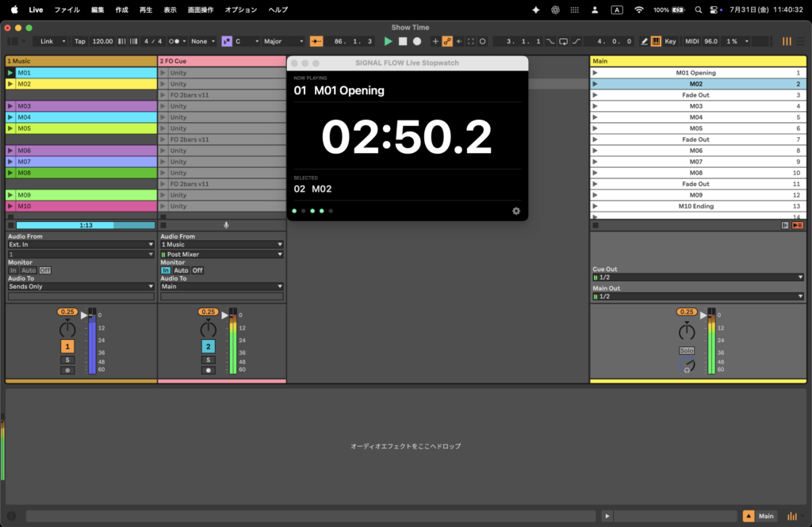
Task: Toggle Scale Mode purple button
Action: (227, 41)
